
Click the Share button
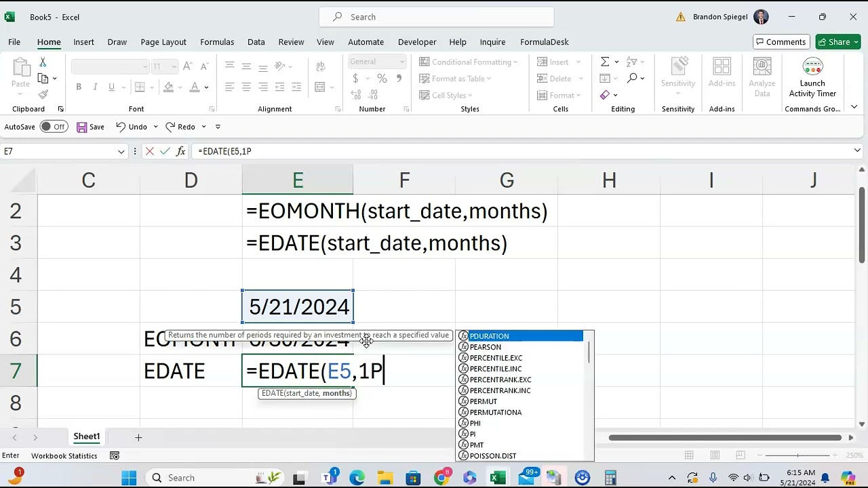838,42
